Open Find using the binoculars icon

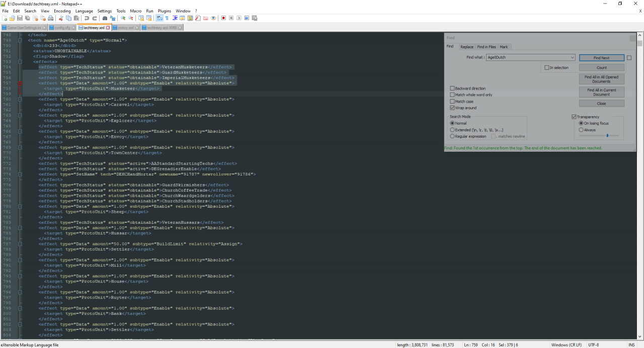pos(105,18)
